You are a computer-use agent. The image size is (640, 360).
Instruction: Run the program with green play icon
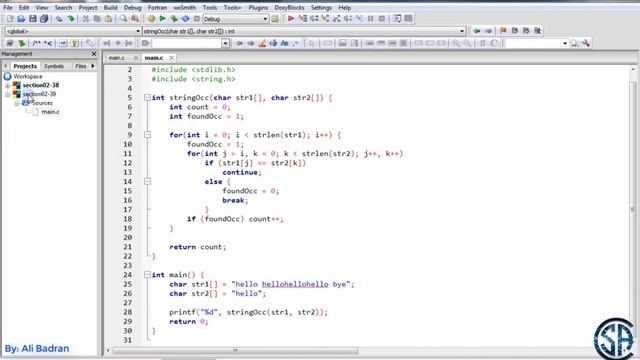point(162,19)
